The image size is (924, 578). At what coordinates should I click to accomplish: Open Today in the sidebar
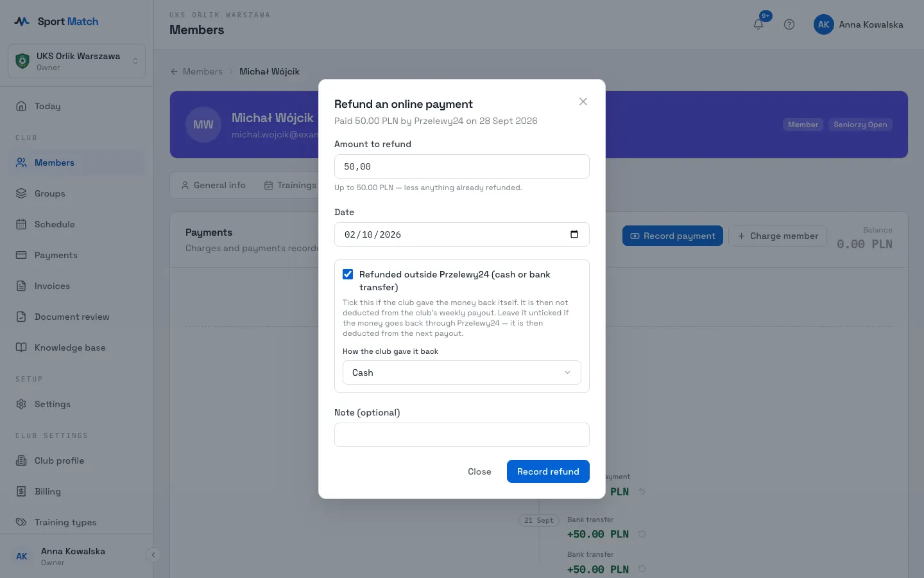77,106
